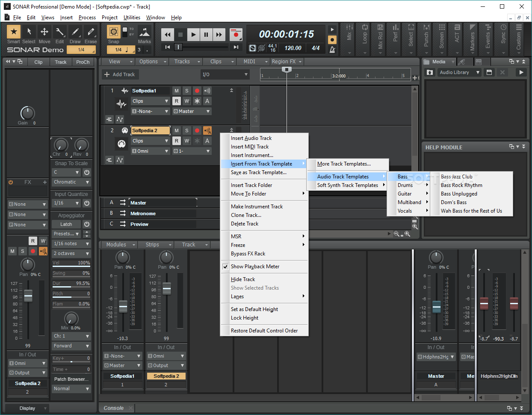Click the Softpedia 2 track name field

[151, 130]
